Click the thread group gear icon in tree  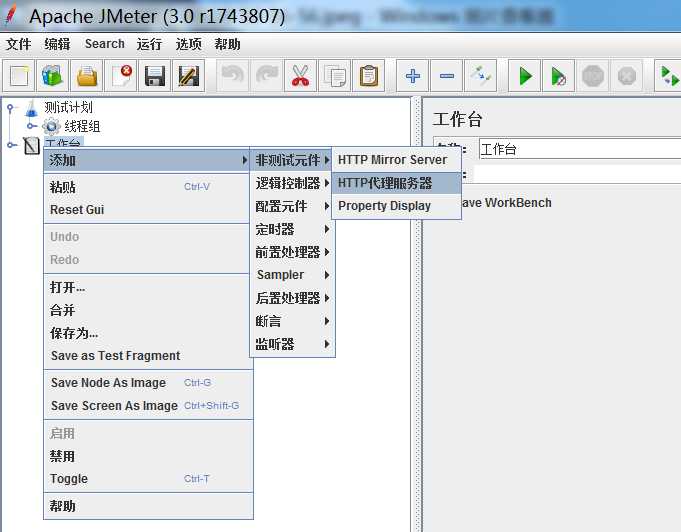click(51, 126)
